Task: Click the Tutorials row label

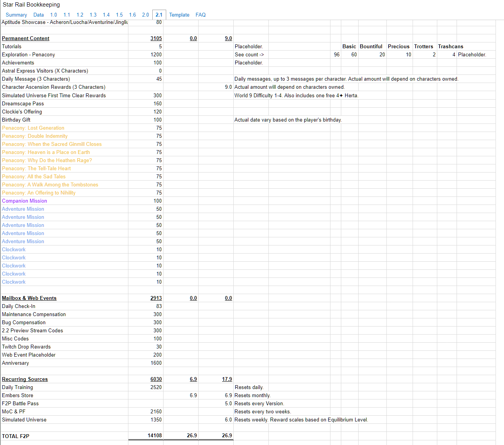Action: 12,46
